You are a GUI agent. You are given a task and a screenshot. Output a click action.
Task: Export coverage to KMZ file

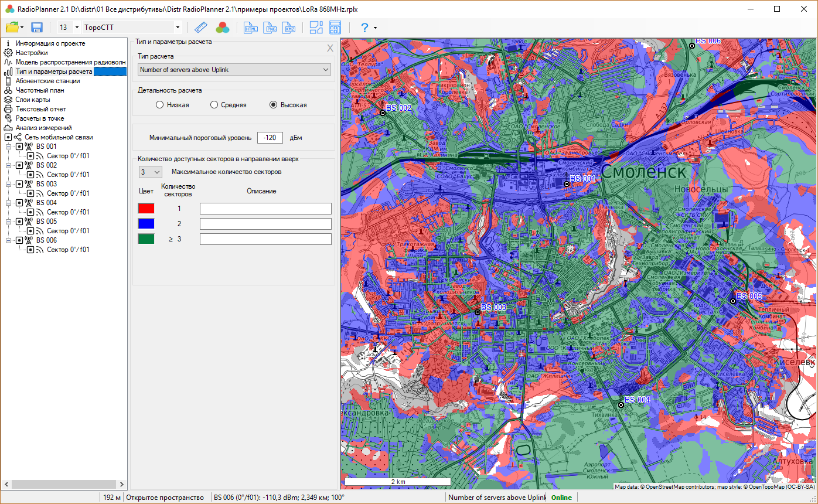tap(289, 28)
